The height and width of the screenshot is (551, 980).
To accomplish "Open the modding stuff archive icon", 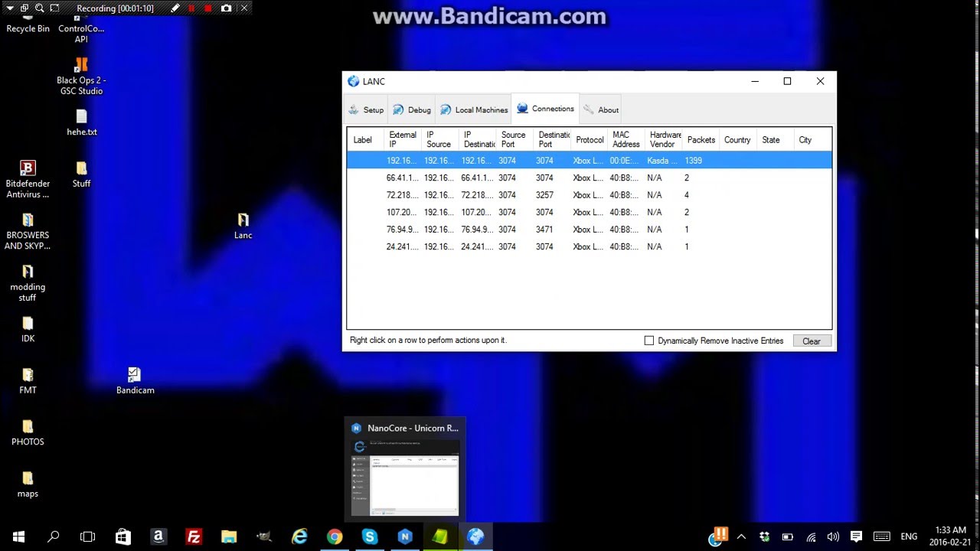I will point(28,282).
